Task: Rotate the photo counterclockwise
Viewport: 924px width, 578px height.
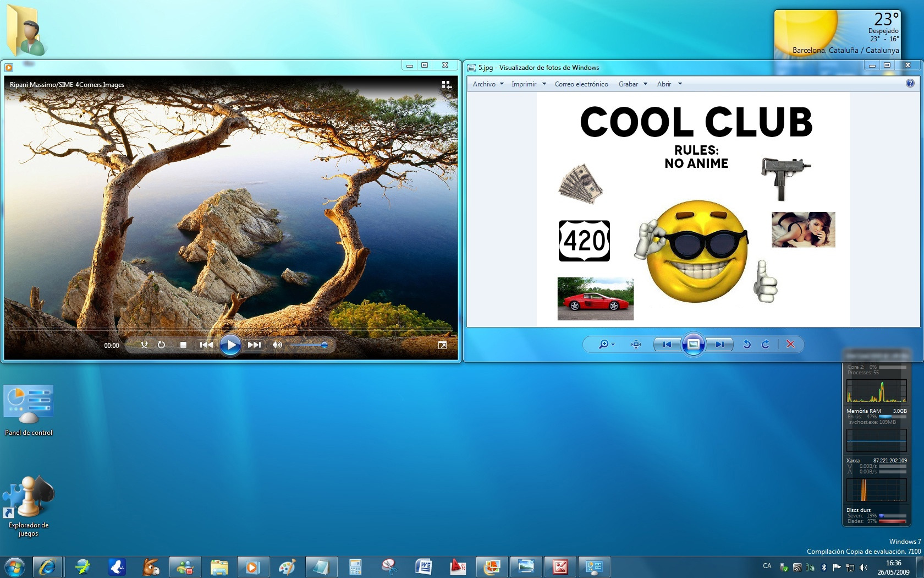Action: [746, 345]
